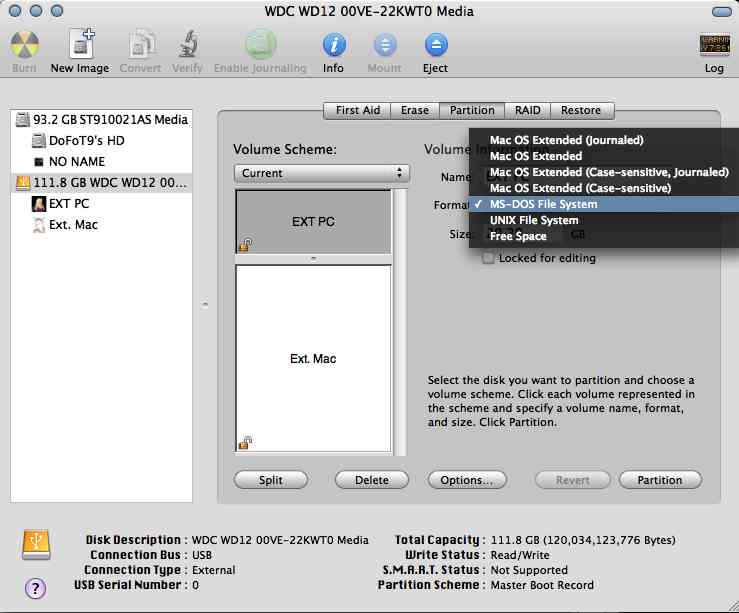The width and height of the screenshot is (739, 613).
Task: Click the window resize grip corner
Action: [732, 606]
